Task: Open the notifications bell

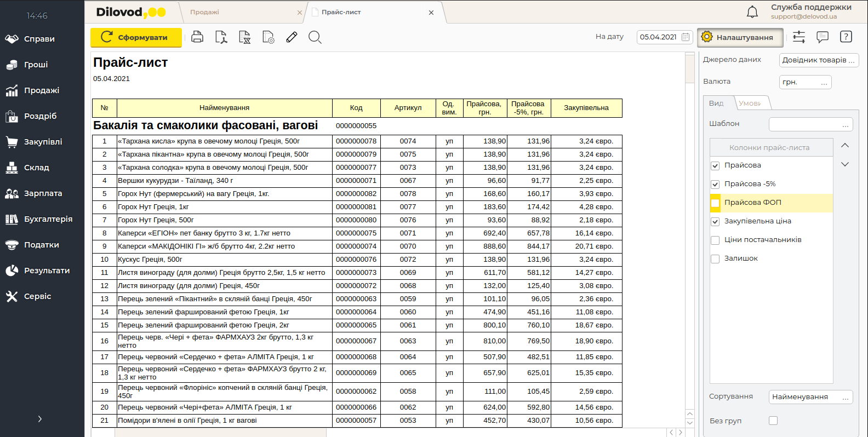Action: pos(752,12)
